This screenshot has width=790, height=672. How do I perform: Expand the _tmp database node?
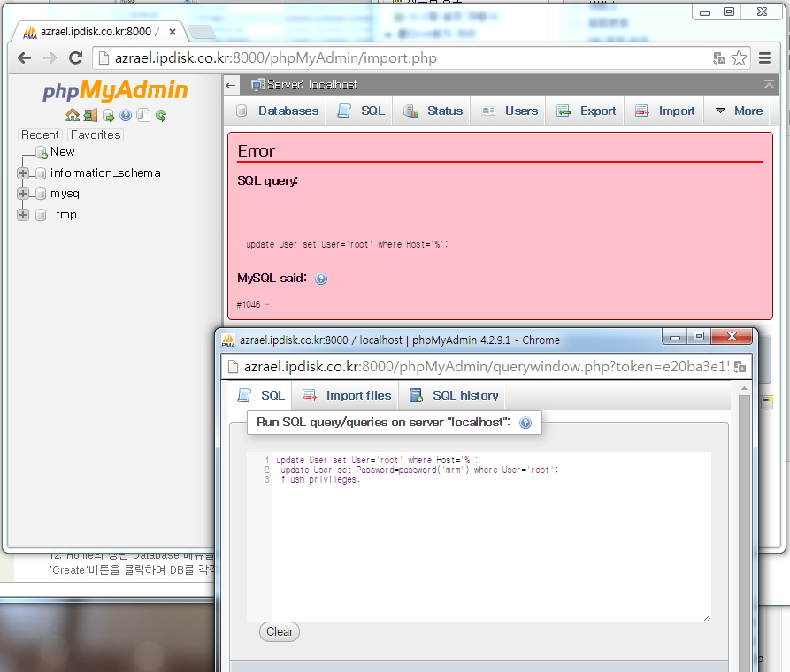click(23, 215)
